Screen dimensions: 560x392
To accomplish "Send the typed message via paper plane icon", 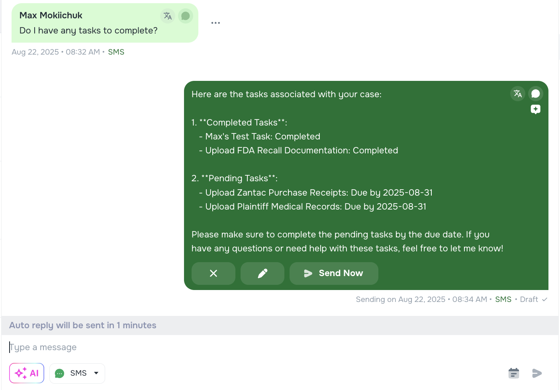I will [537, 373].
